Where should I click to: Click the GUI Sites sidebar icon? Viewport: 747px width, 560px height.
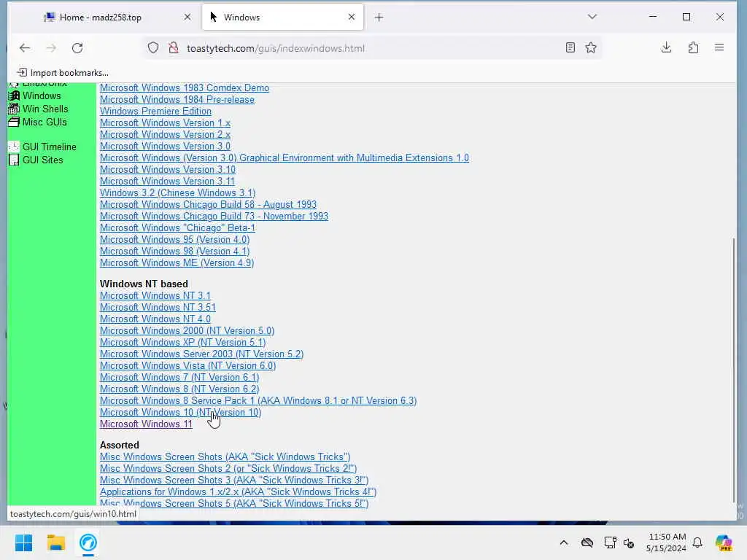point(14,160)
